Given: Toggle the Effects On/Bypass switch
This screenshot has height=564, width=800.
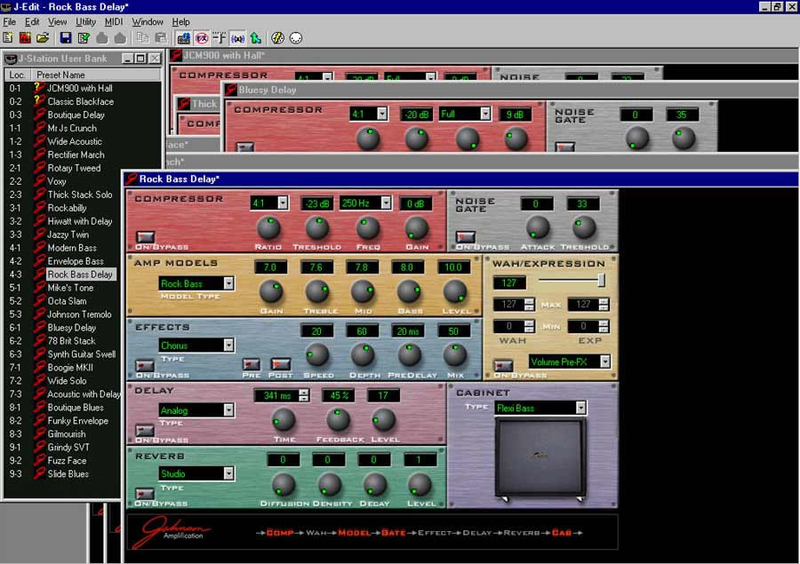Looking at the screenshot, I should [x=144, y=365].
